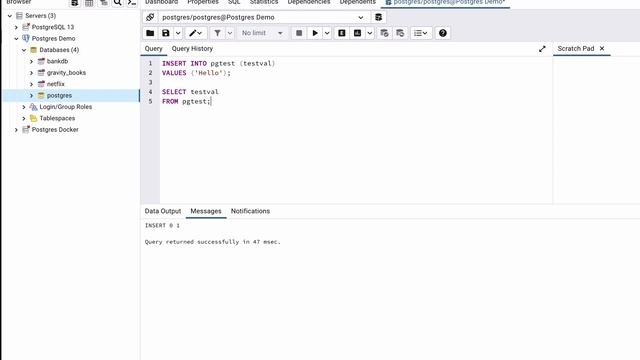Click the Browser search magnifier icon
640x360 pixels.
click(118, 3)
